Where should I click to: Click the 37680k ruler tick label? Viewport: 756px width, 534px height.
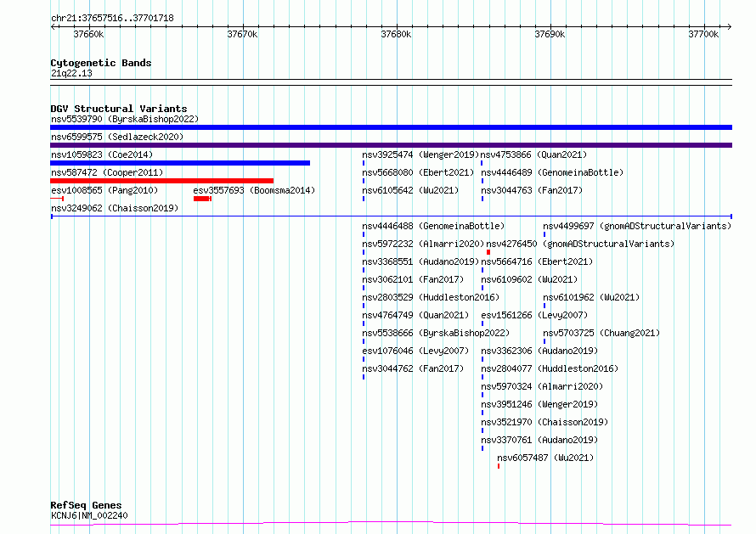click(x=396, y=34)
